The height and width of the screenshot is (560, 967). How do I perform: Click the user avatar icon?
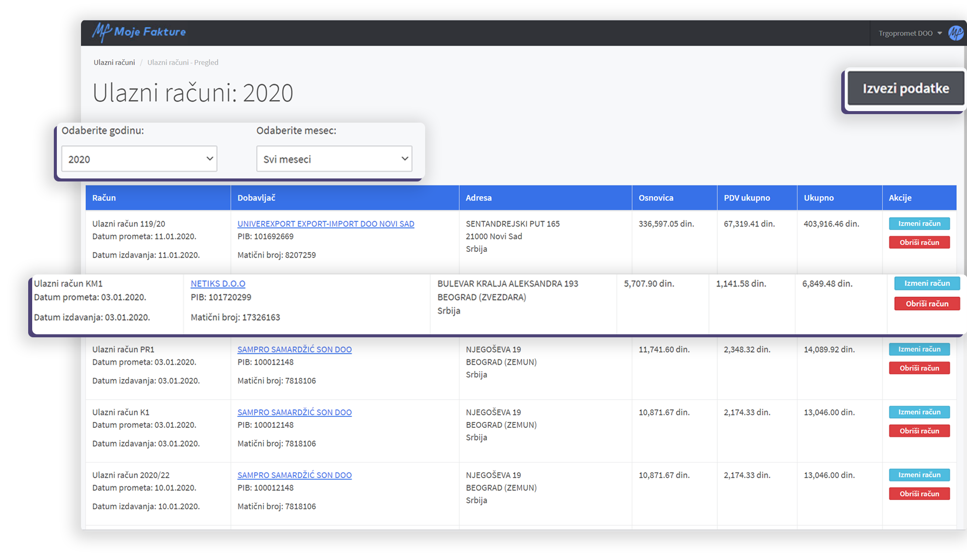tap(955, 33)
